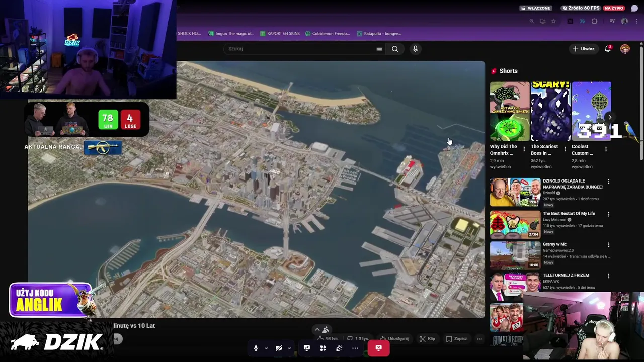Open more options dots in call toolbar
The image size is (644, 362).
pyautogui.click(x=355, y=348)
